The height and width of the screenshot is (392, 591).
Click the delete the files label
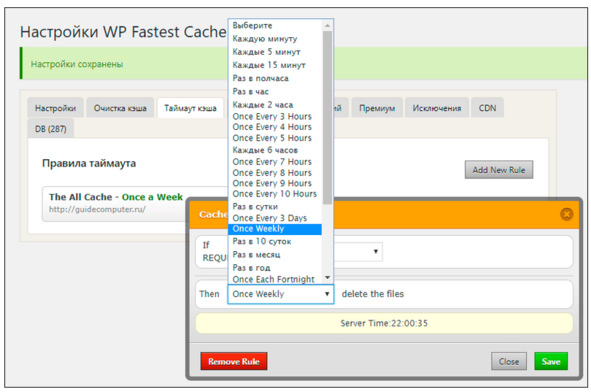(372, 294)
